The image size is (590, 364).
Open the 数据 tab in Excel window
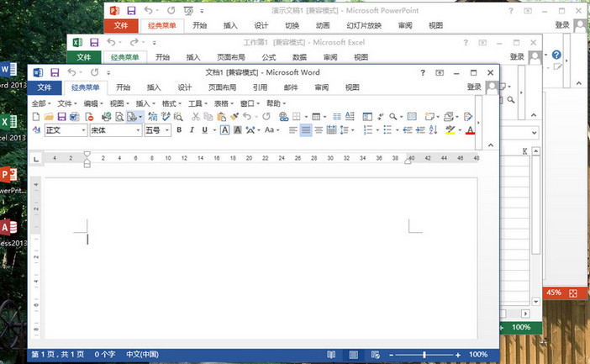click(299, 57)
